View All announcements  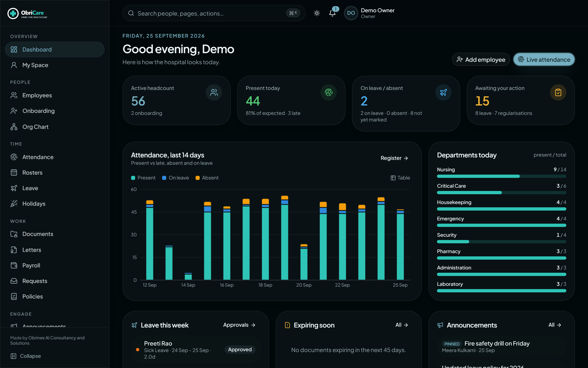(555, 325)
